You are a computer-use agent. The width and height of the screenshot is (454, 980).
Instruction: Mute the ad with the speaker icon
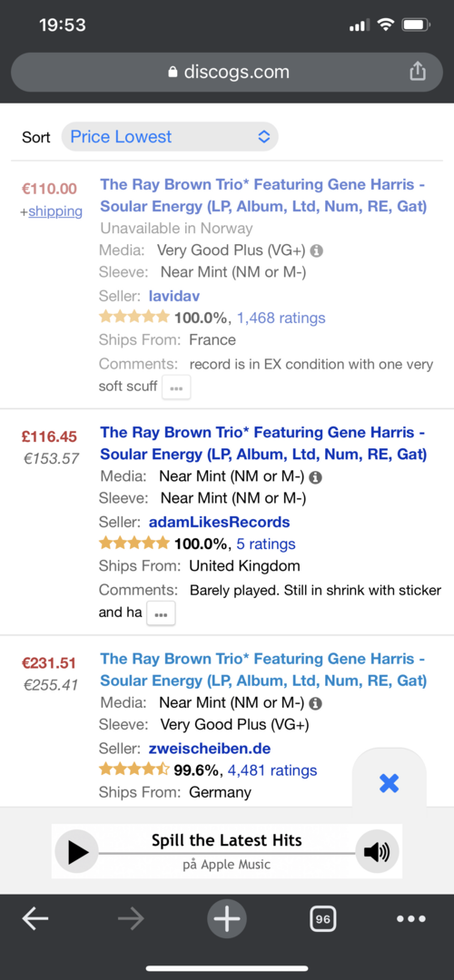[x=377, y=851]
